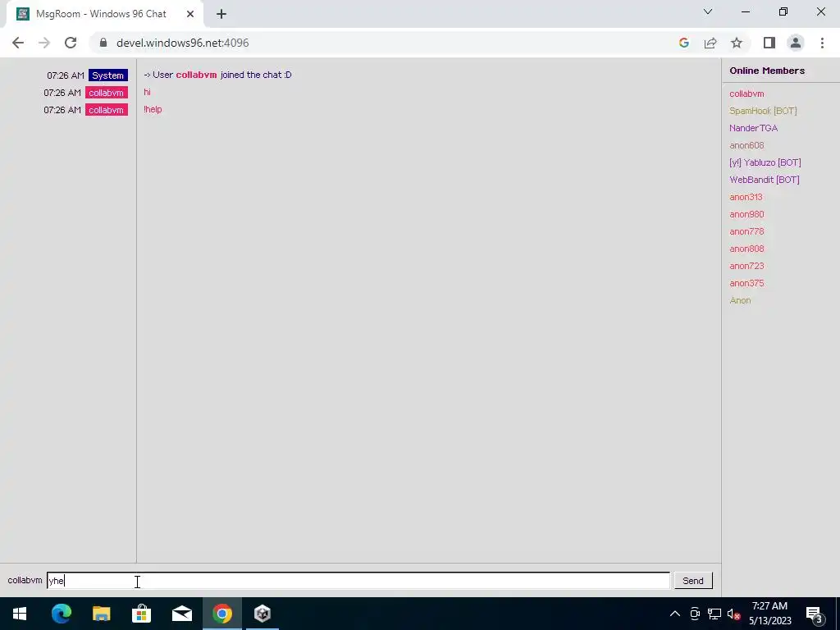Screen dimensions: 840x630
Task: Open the Chrome side panel icon
Action: click(769, 43)
